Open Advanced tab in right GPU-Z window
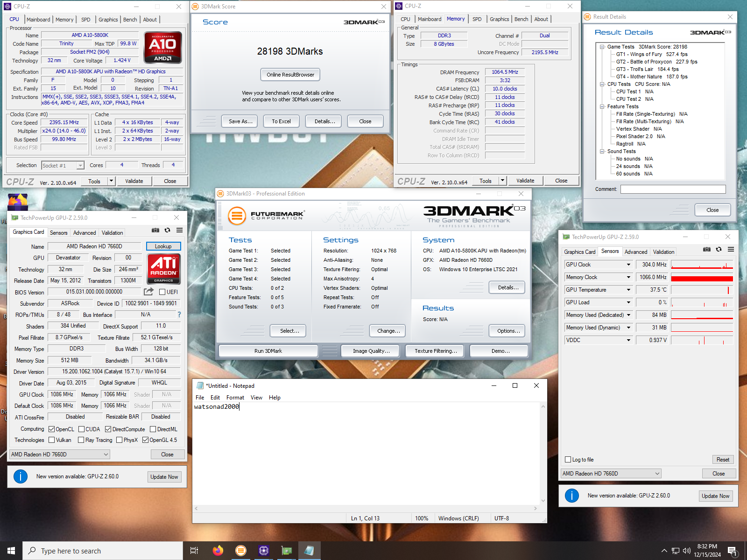The image size is (747, 560). coord(636,252)
